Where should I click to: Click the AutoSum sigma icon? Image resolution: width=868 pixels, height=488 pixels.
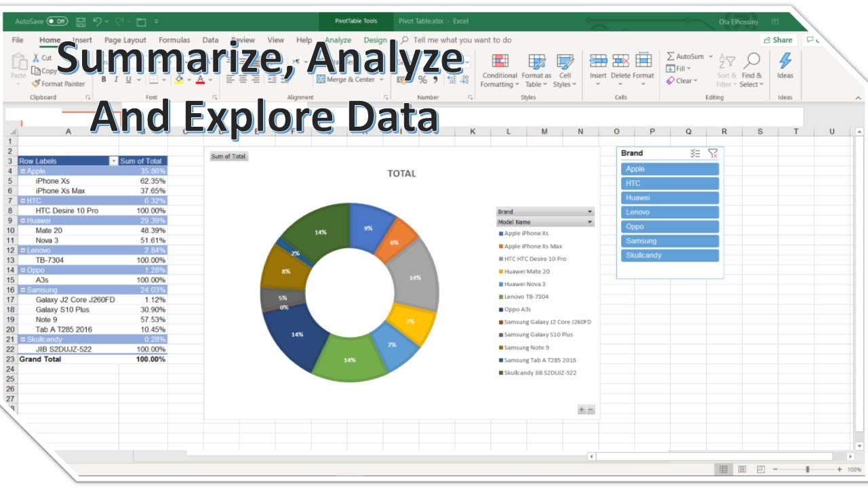click(x=671, y=56)
